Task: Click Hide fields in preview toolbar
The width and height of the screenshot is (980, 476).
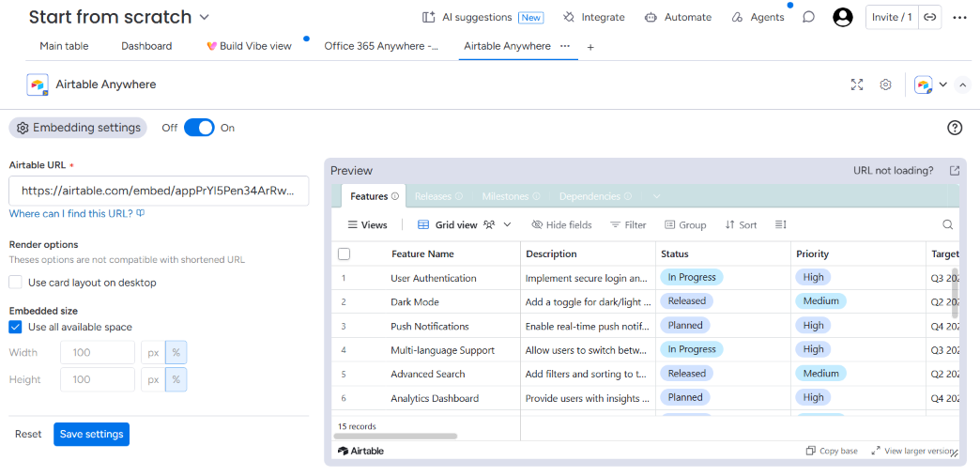Action: pyautogui.click(x=561, y=224)
